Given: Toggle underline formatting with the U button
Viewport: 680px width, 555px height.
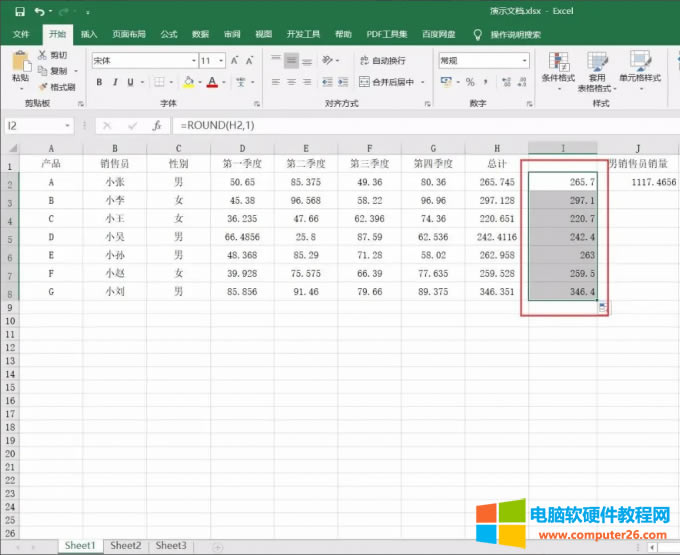Looking at the screenshot, I should click(132, 82).
